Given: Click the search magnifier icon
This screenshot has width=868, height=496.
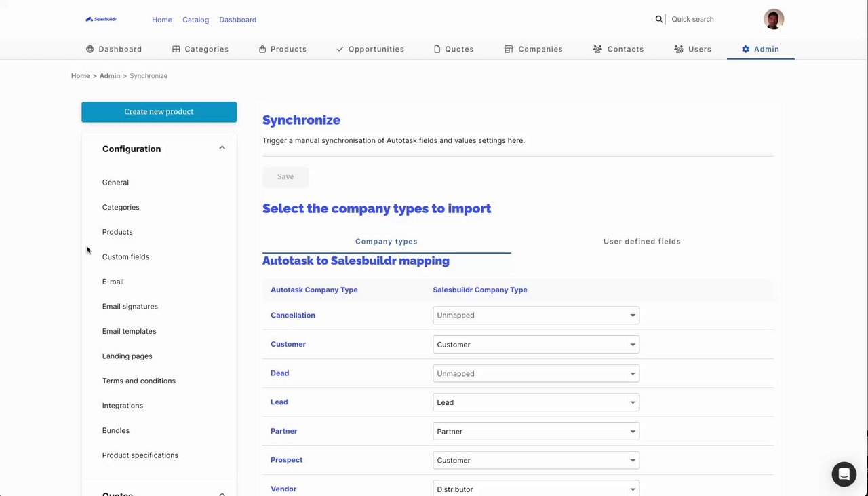Looking at the screenshot, I should (x=658, y=20).
